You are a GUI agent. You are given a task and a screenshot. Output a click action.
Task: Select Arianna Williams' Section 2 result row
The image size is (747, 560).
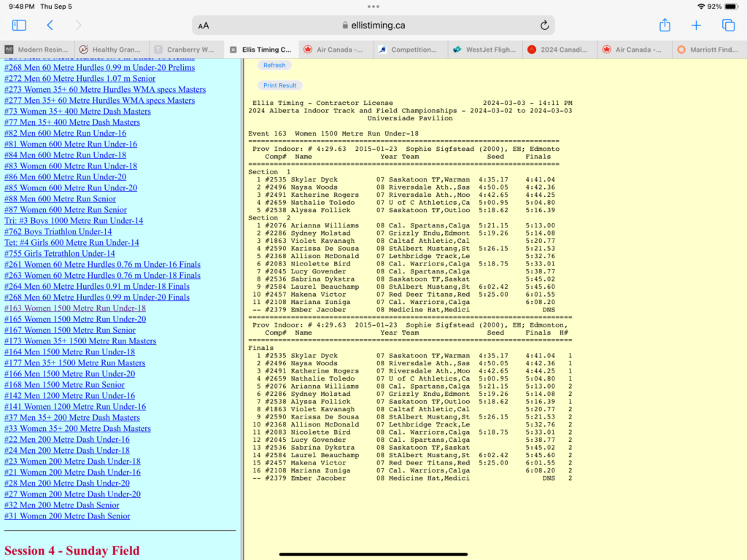(405, 226)
